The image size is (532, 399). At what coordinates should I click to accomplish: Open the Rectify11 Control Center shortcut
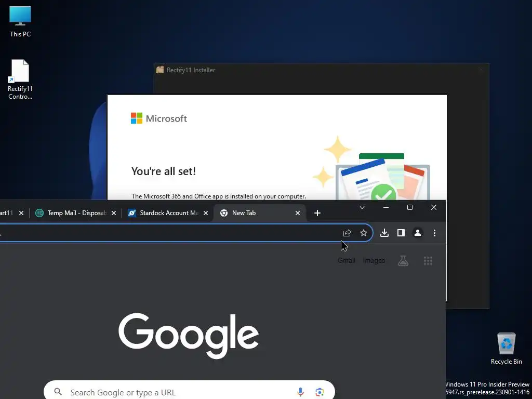(20, 79)
